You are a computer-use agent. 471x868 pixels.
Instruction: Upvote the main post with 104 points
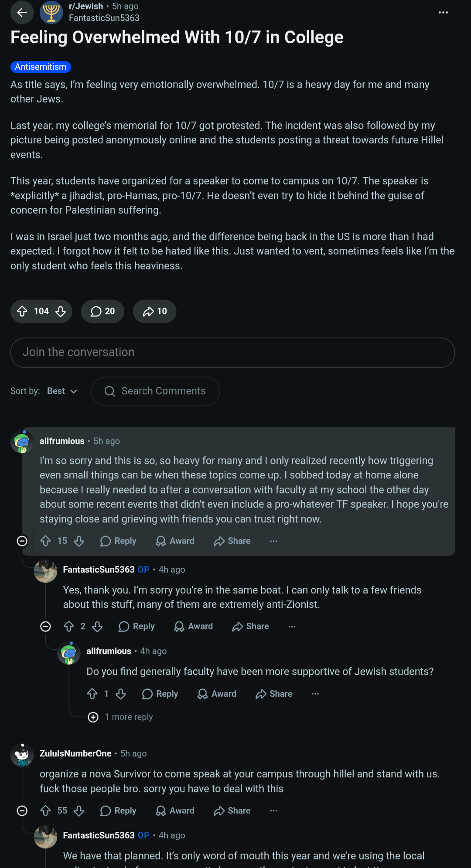pyautogui.click(x=22, y=311)
